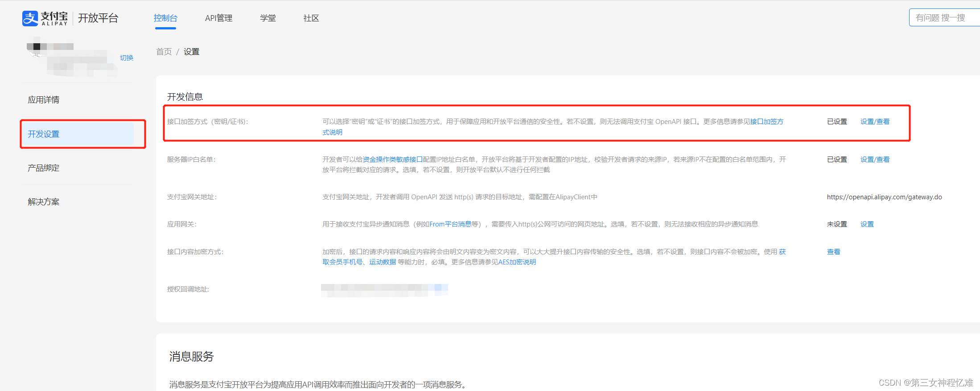This screenshot has width=980, height=391.
Task: Open the AES加密说明 link
Action: pyautogui.click(x=517, y=262)
